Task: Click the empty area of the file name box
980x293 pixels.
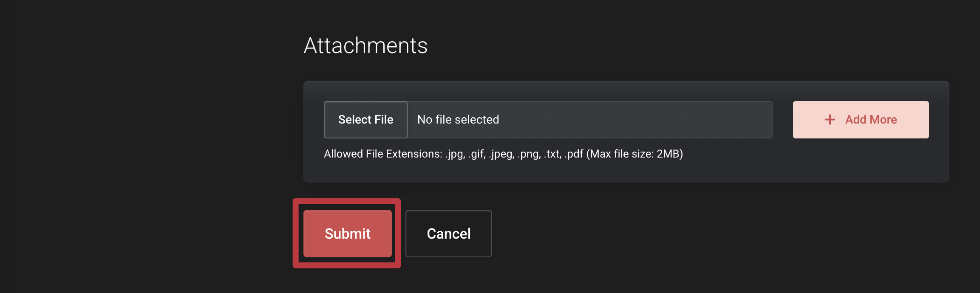Action: [637, 120]
